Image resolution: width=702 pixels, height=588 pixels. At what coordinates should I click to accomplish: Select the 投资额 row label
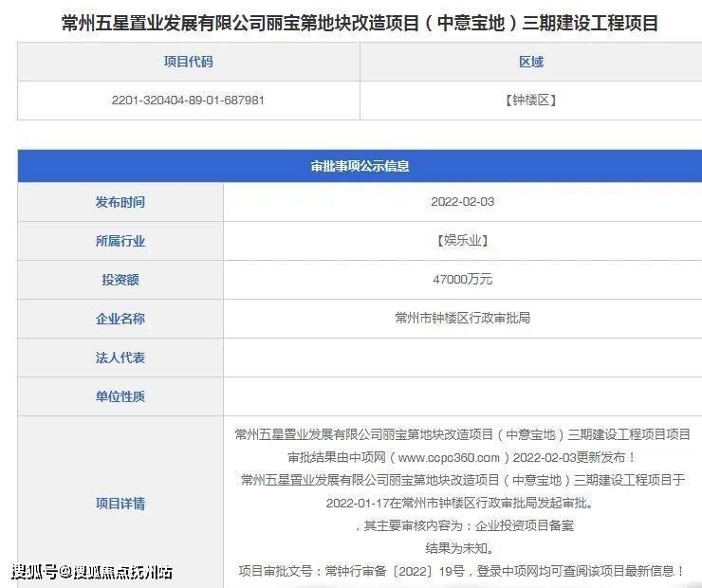click(120, 280)
